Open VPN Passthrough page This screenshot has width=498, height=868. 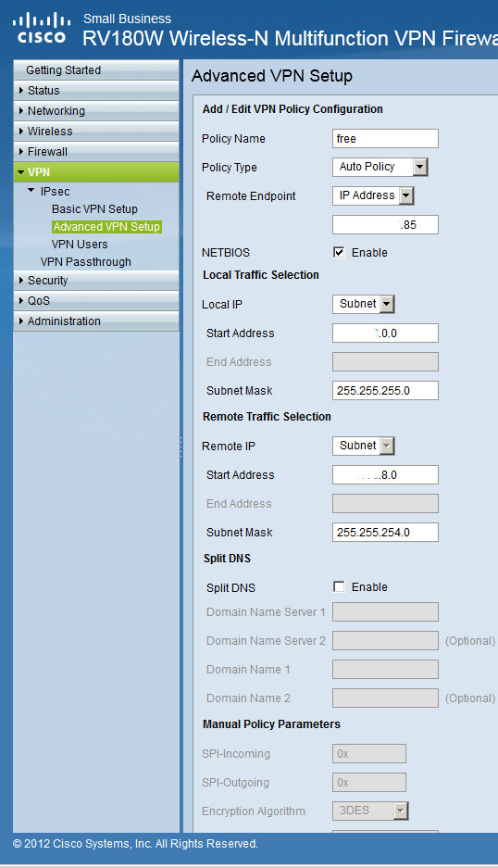tap(86, 262)
